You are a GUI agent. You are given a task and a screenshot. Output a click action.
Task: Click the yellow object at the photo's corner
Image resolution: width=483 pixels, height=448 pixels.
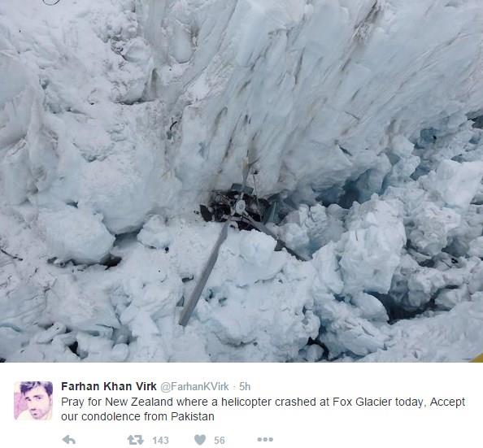(x=478, y=359)
